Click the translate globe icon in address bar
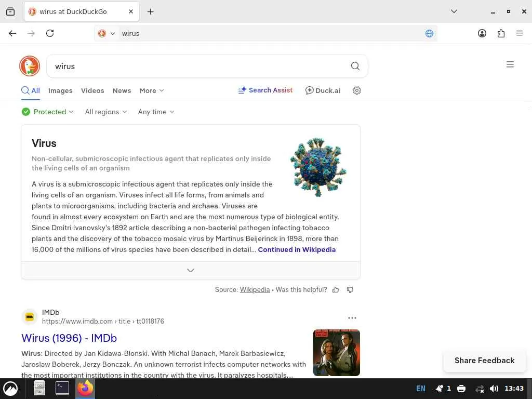The height and width of the screenshot is (399, 532). (x=429, y=33)
